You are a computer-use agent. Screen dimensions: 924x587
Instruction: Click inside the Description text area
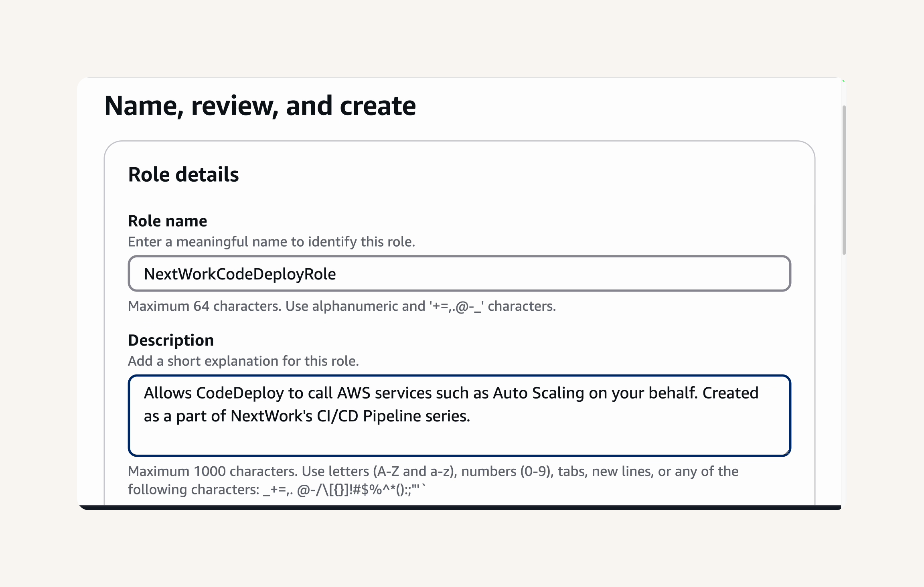pyautogui.click(x=459, y=416)
